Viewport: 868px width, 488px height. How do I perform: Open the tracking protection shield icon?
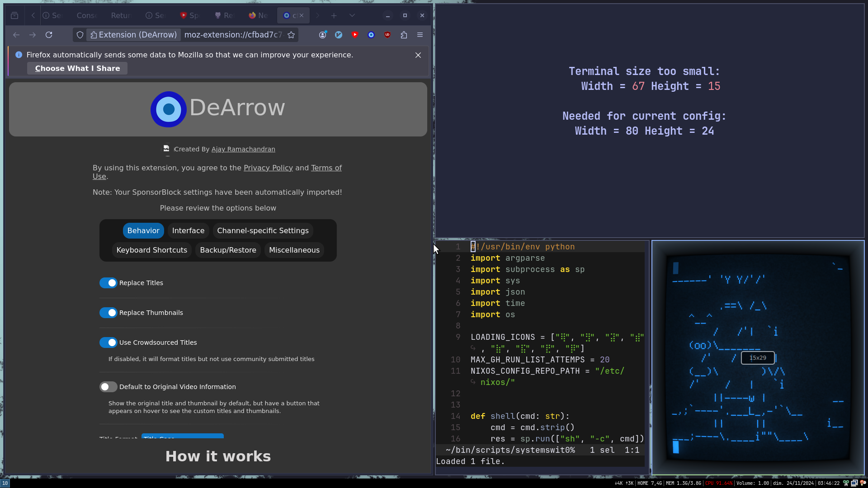coord(80,35)
